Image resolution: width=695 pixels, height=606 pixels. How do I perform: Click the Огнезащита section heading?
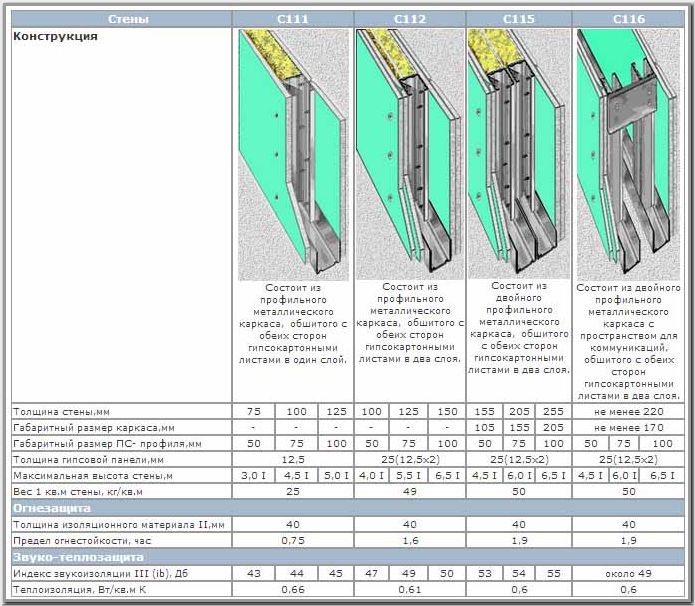tap(45, 508)
